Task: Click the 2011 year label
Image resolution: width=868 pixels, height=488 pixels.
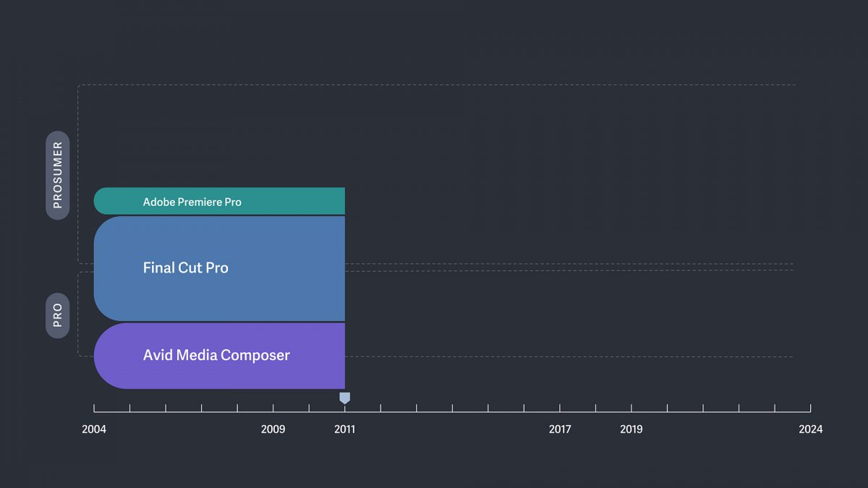Action: point(345,429)
